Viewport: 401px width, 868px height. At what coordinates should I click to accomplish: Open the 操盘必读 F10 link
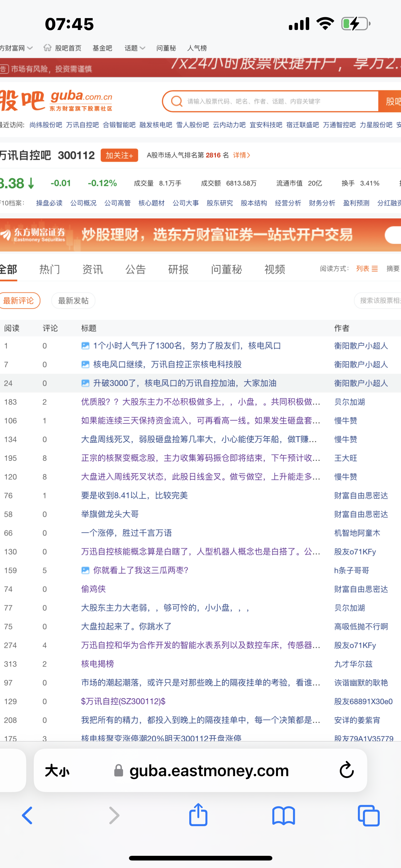click(x=49, y=203)
